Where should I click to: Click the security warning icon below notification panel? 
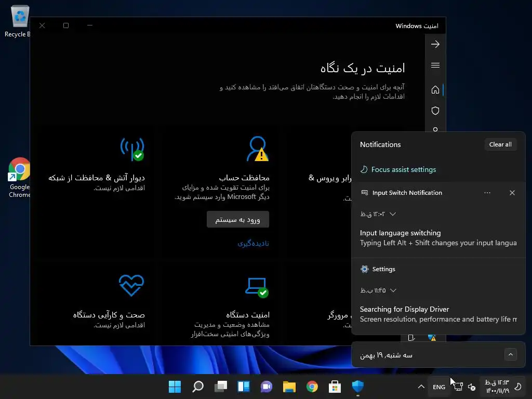[x=432, y=338]
